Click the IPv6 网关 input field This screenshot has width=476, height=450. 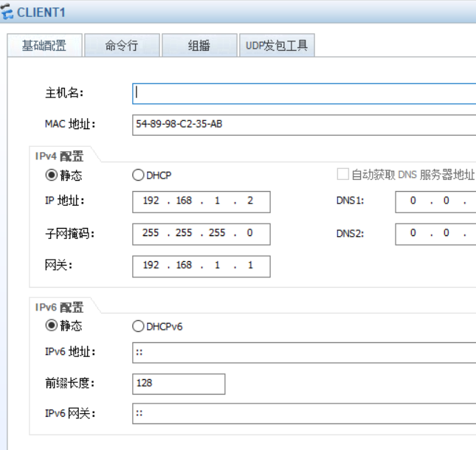304,414
